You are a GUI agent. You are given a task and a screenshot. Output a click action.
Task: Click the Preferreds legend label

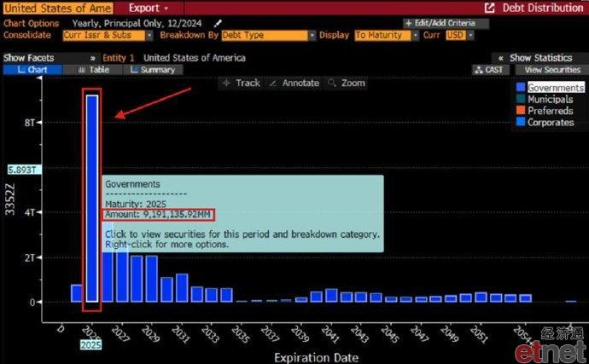coord(551,111)
